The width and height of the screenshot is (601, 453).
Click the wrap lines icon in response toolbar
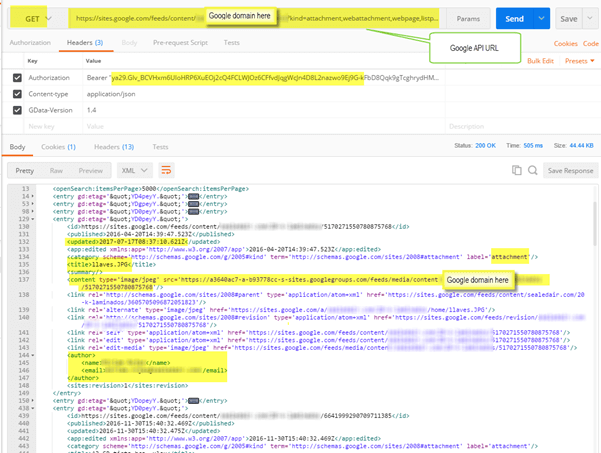(166, 171)
